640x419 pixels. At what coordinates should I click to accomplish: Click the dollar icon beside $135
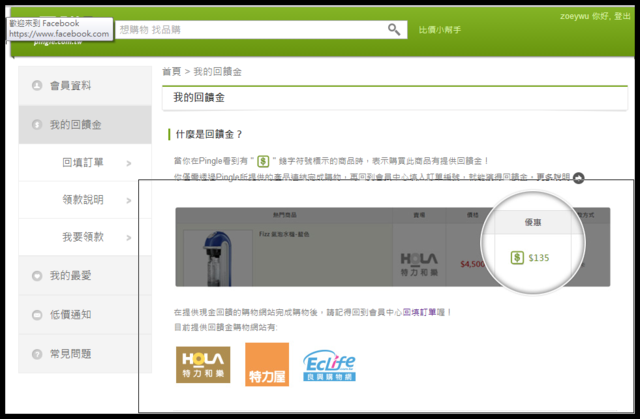tap(517, 258)
